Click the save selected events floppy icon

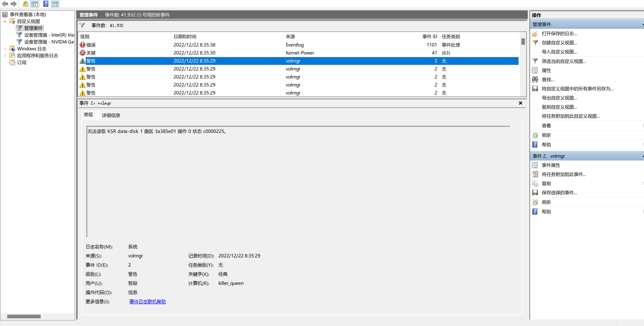pyautogui.click(x=535, y=193)
